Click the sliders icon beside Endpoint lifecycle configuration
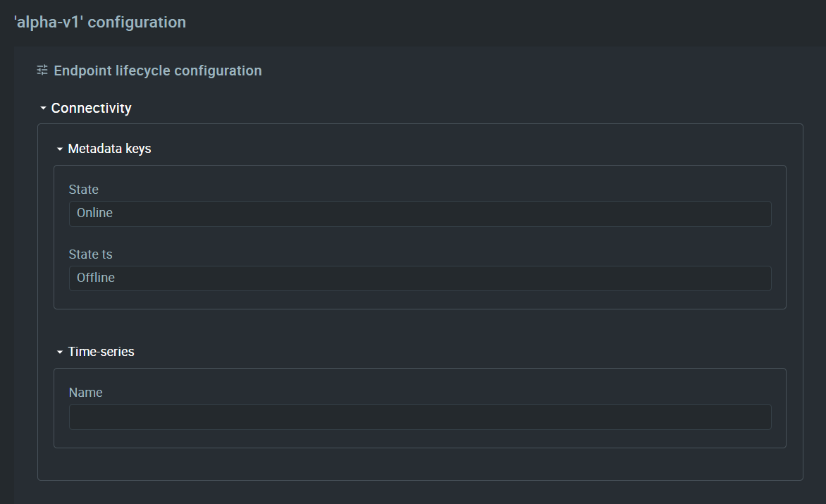The width and height of the screenshot is (826, 504). 42,70
